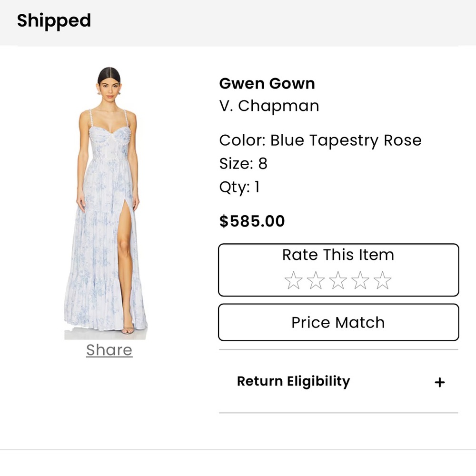Share this item using the Share link
This screenshot has height=476, width=476.
[109, 350]
